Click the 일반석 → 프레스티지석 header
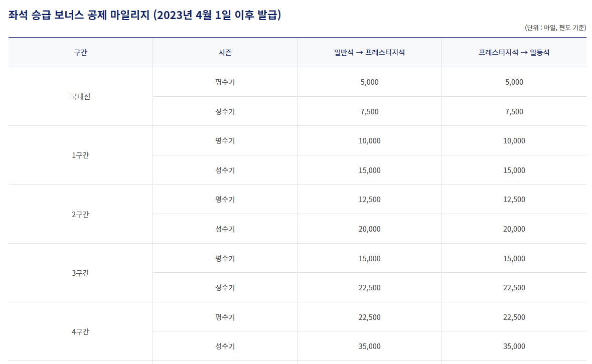This screenshot has width=592, height=364. coord(370,52)
